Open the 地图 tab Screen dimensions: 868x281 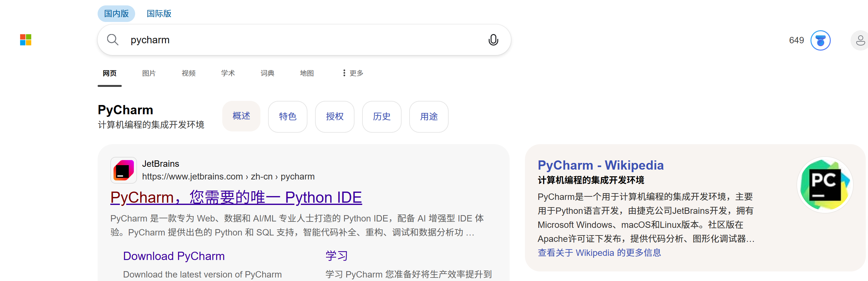tap(307, 73)
